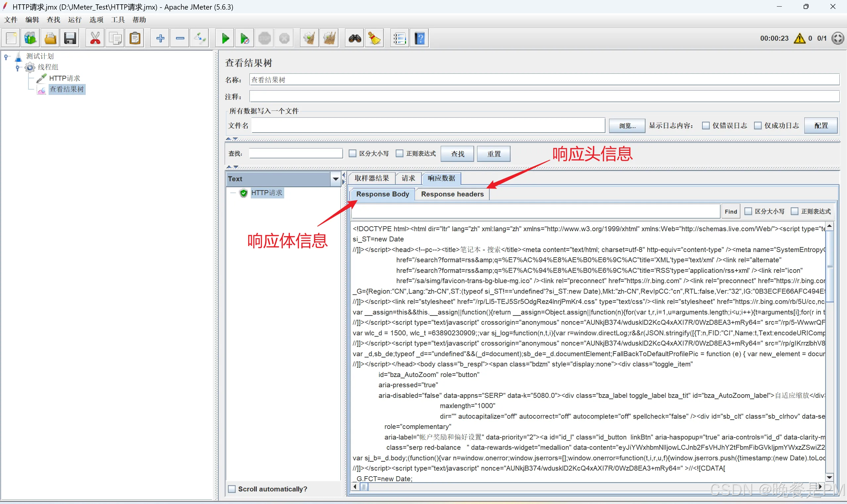Click the 配置 button
Image resolution: width=847 pixels, height=504 pixels.
(821, 126)
